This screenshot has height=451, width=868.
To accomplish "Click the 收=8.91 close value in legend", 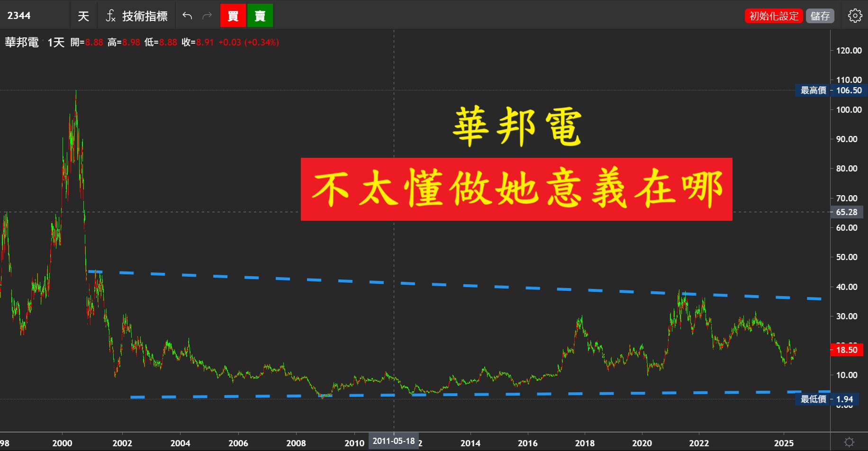I will pyautogui.click(x=198, y=42).
